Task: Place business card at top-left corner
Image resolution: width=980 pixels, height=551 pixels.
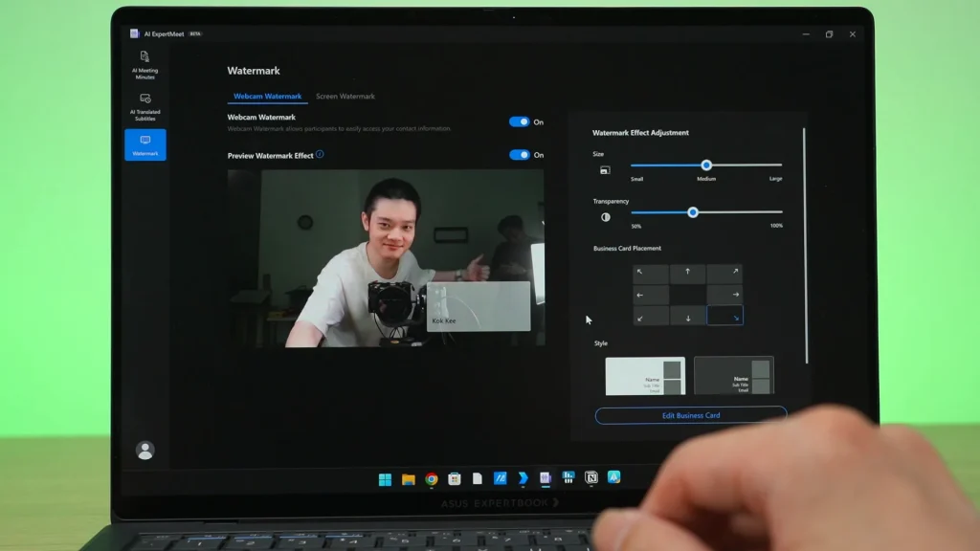Action: (651, 273)
